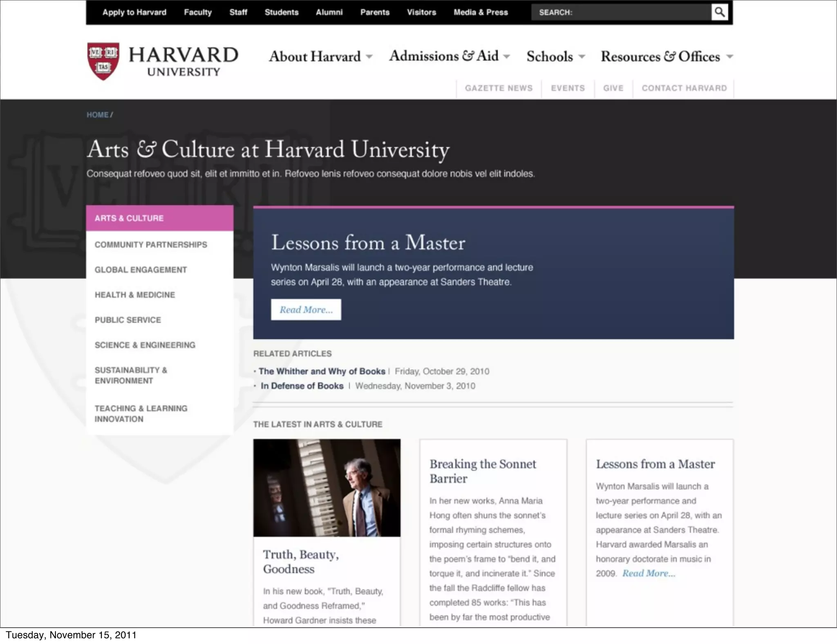The image size is (837, 644).
Task: Open the Contact Harvard tab
Action: pyautogui.click(x=684, y=88)
